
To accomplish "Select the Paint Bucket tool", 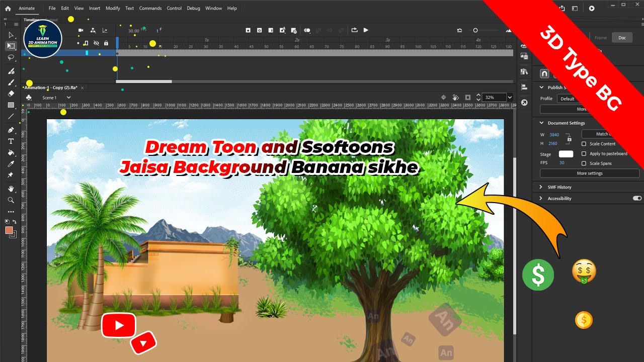I will click(11, 152).
